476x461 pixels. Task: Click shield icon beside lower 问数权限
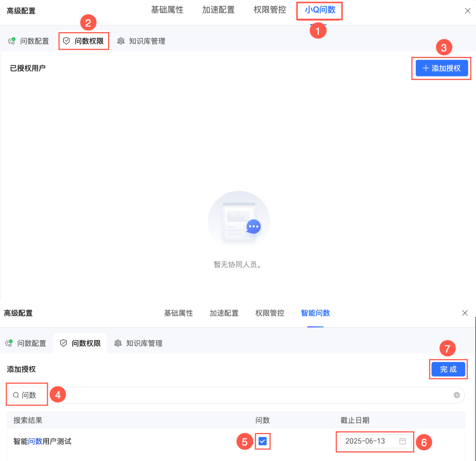[64, 343]
